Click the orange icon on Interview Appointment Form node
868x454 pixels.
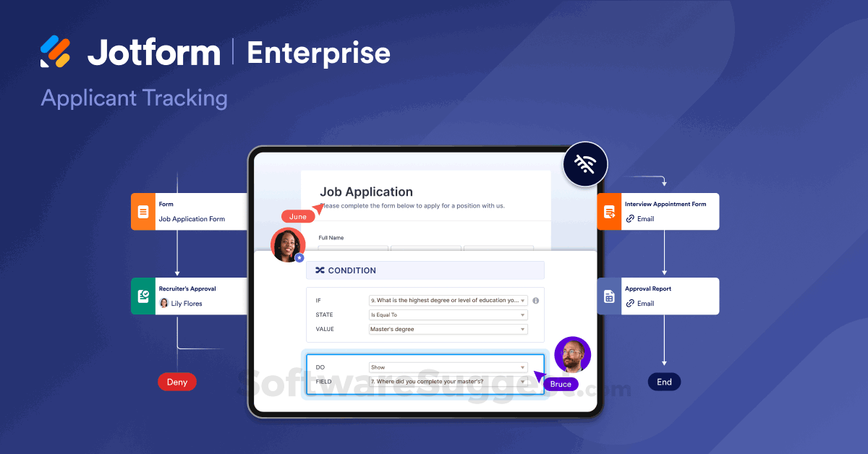pos(608,211)
